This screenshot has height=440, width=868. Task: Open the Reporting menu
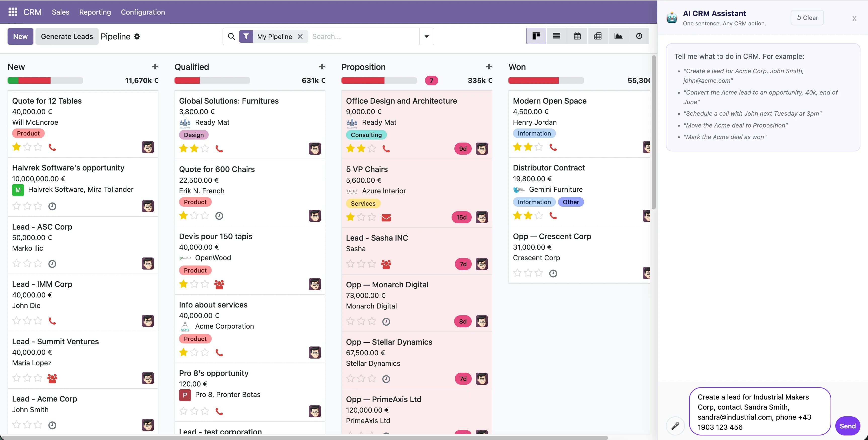[x=95, y=12]
